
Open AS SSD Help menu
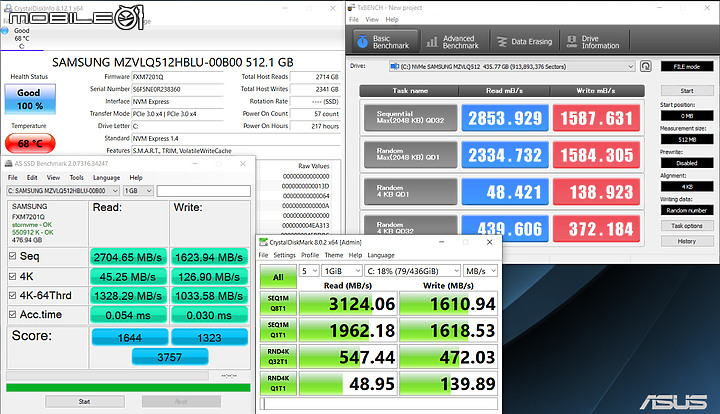click(x=136, y=177)
